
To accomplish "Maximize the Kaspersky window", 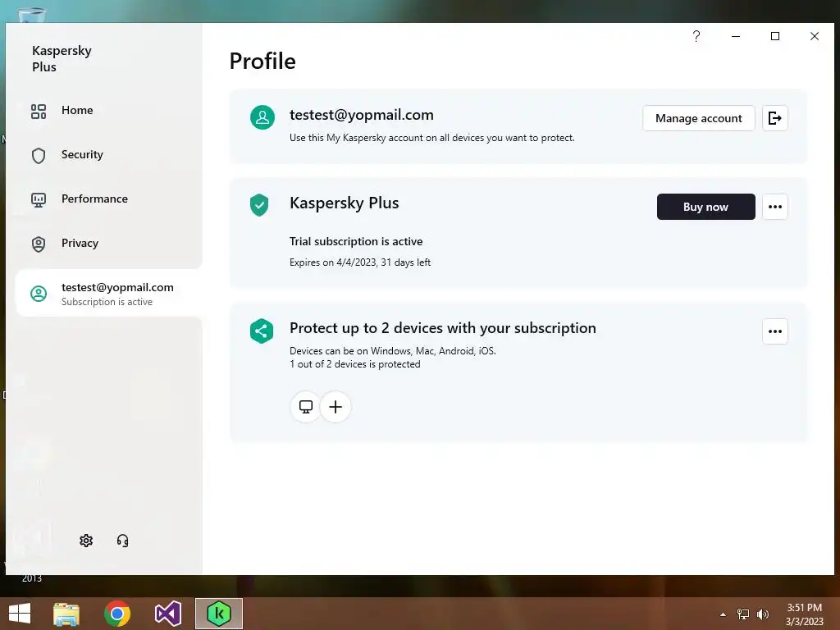I will [x=774, y=36].
